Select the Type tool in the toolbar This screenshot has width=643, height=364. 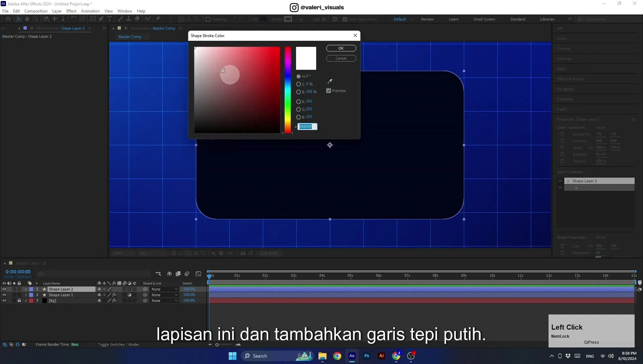110,19
